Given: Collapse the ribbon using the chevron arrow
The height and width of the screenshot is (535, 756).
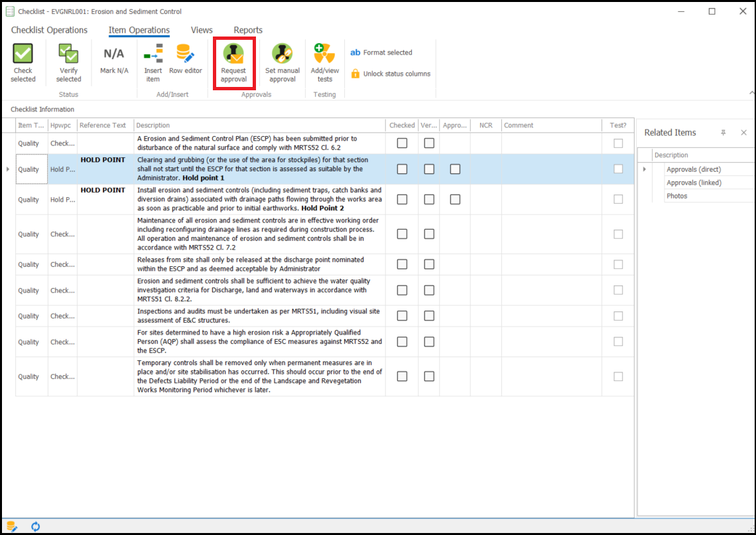Looking at the screenshot, I should pos(751,93).
